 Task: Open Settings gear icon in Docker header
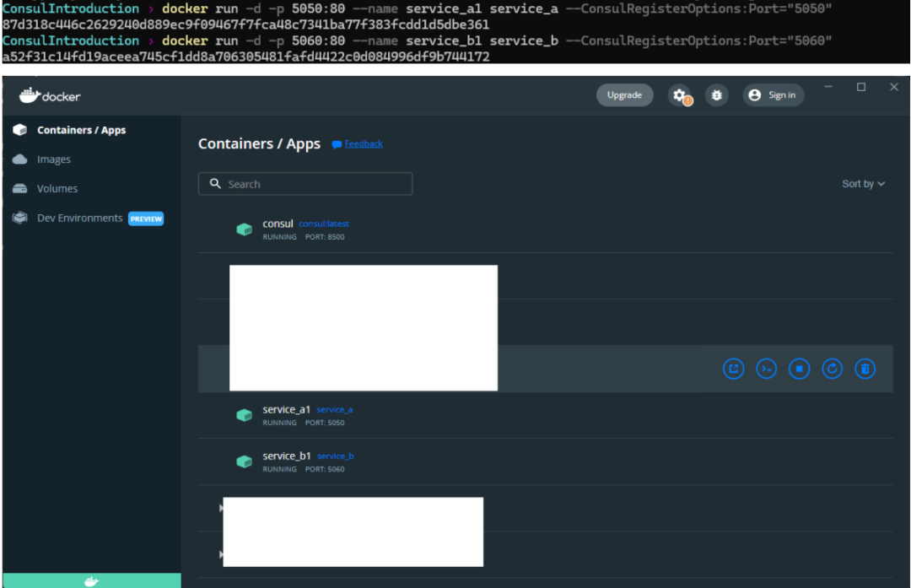click(x=681, y=95)
